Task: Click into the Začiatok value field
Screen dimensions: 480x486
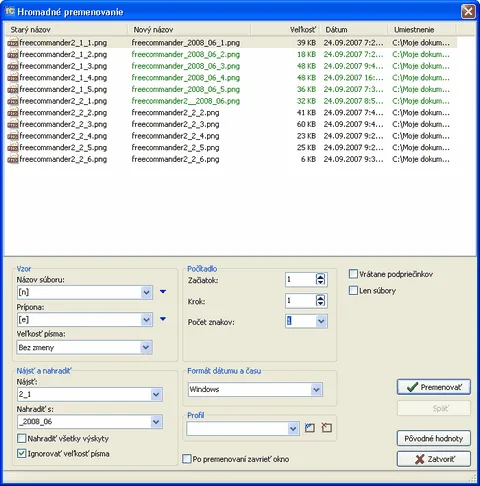Action: tap(300, 279)
